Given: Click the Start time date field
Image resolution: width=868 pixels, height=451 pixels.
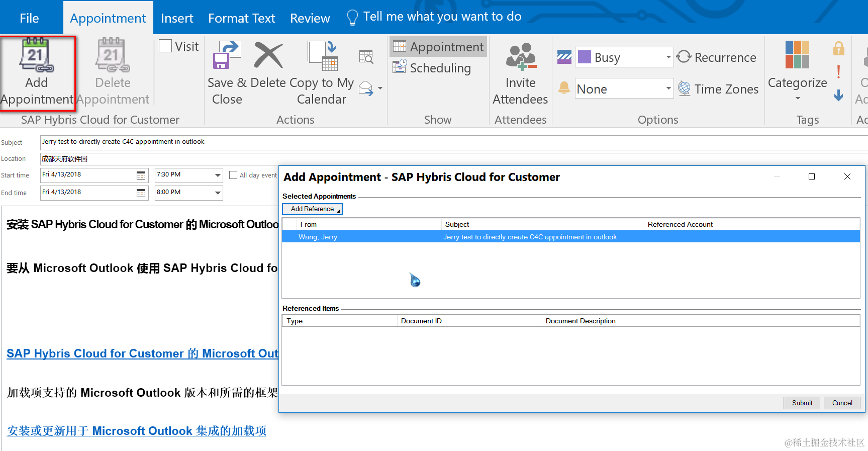Looking at the screenshot, I should [94, 175].
